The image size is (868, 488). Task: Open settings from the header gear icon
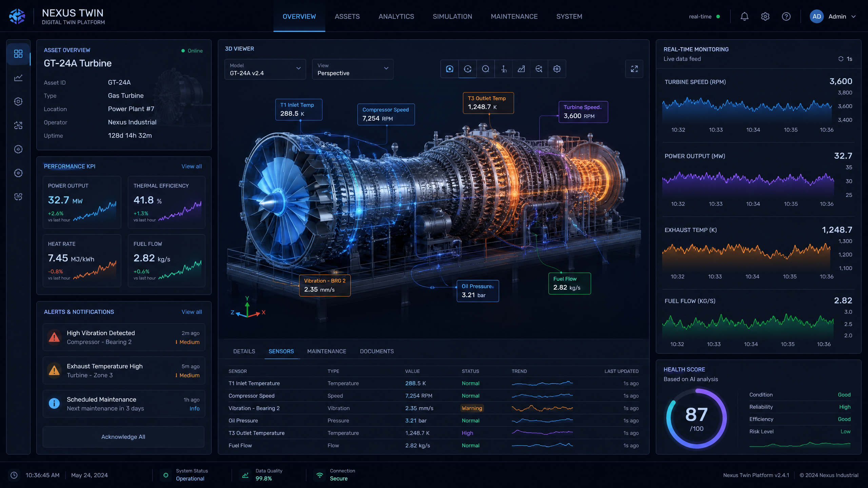(765, 16)
